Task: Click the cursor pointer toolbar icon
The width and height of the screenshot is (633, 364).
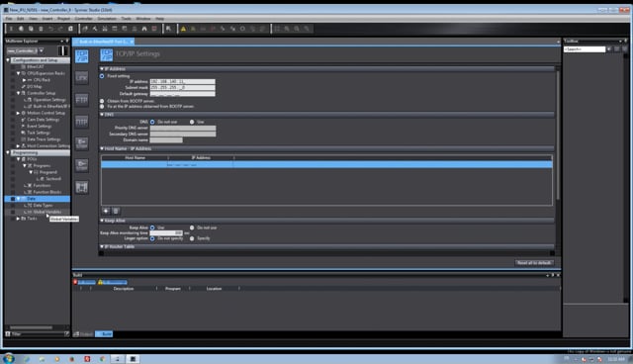Action: pyautogui.click(x=169, y=29)
